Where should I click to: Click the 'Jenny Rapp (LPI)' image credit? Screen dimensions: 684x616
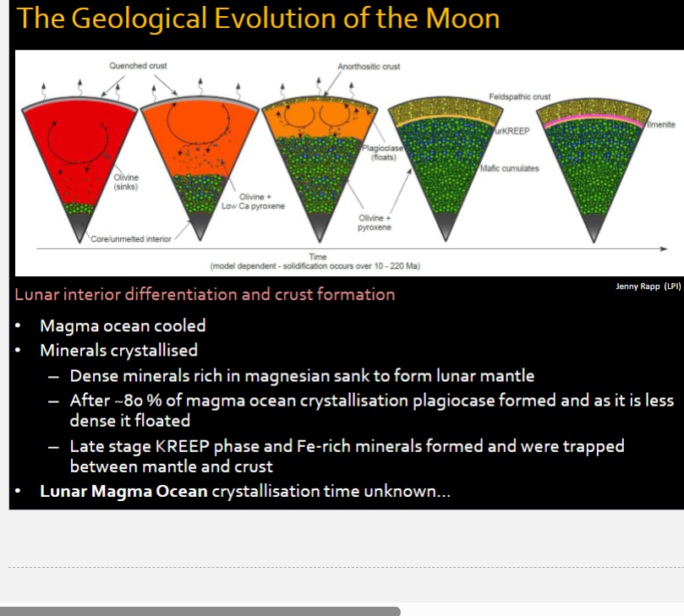coord(648,286)
